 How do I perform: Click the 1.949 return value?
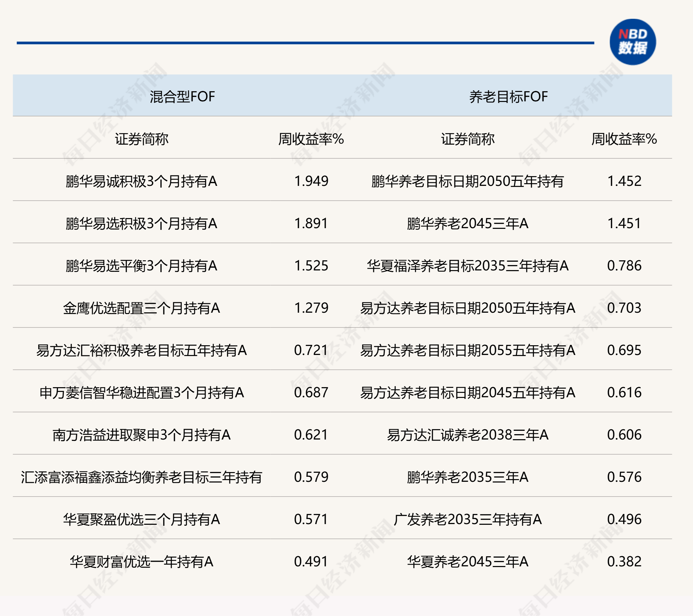point(311,181)
